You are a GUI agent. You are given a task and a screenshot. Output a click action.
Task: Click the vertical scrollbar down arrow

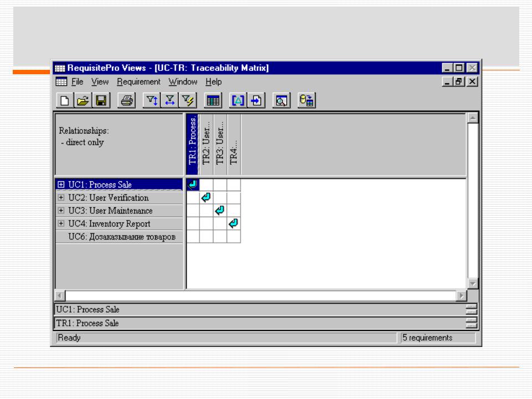click(473, 283)
